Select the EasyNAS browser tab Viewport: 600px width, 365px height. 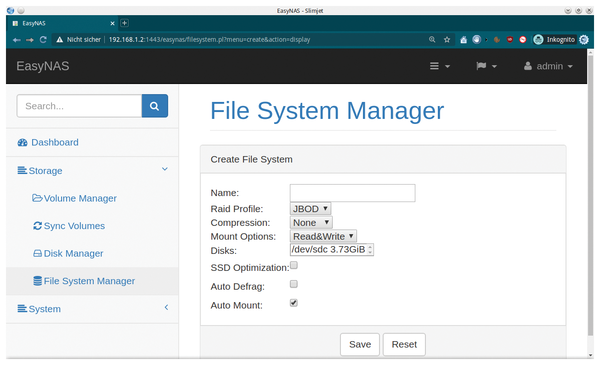(x=61, y=23)
